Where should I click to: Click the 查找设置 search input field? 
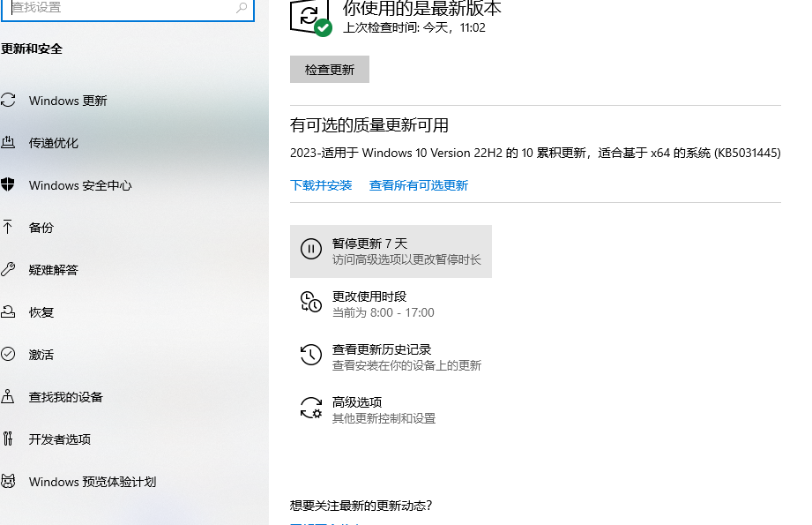click(127, 9)
